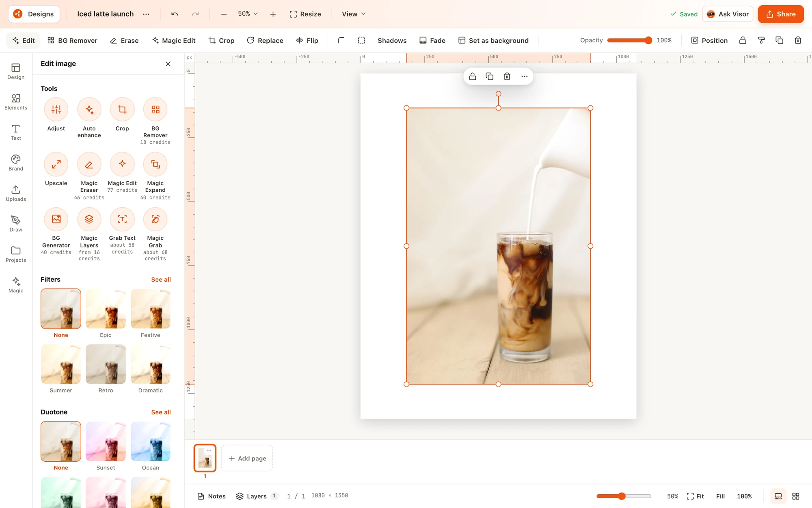This screenshot has width=812, height=508.
Task: Click Ask Visor assistant button
Action: click(728, 14)
